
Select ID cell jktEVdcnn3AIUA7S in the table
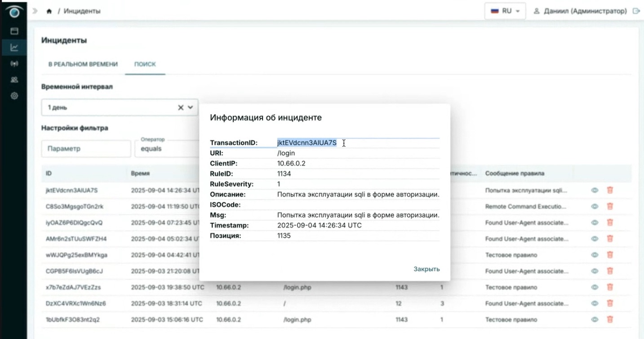click(x=71, y=190)
